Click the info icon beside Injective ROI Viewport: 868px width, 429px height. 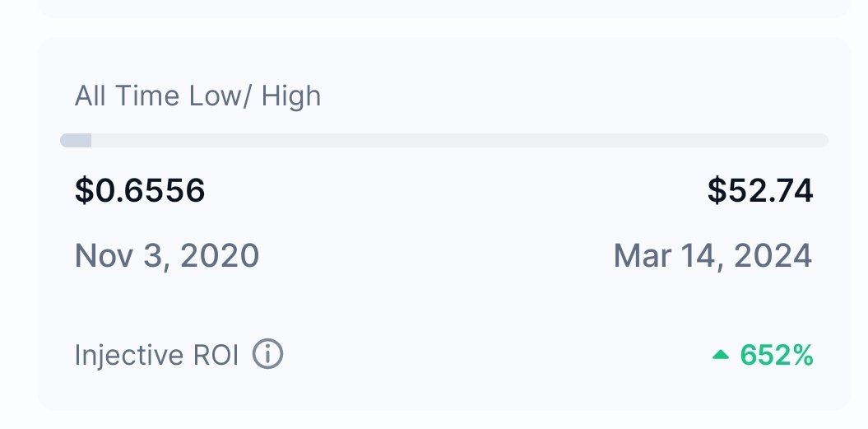click(267, 356)
